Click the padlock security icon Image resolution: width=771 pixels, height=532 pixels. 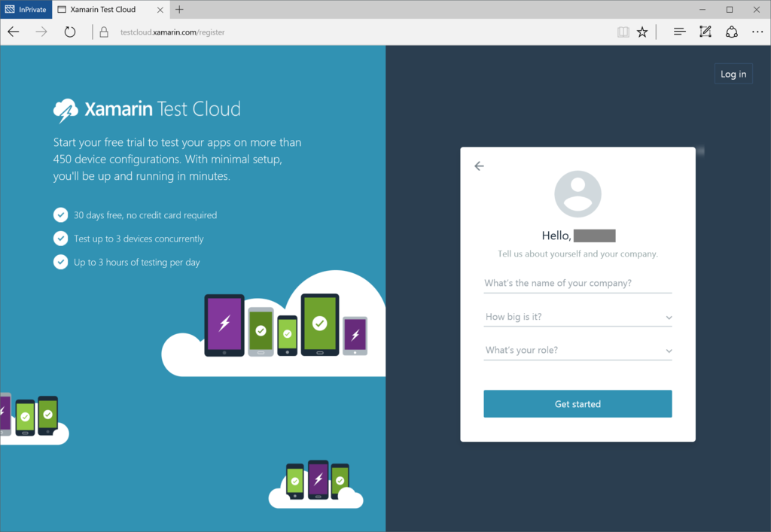(x=104, y=32)
